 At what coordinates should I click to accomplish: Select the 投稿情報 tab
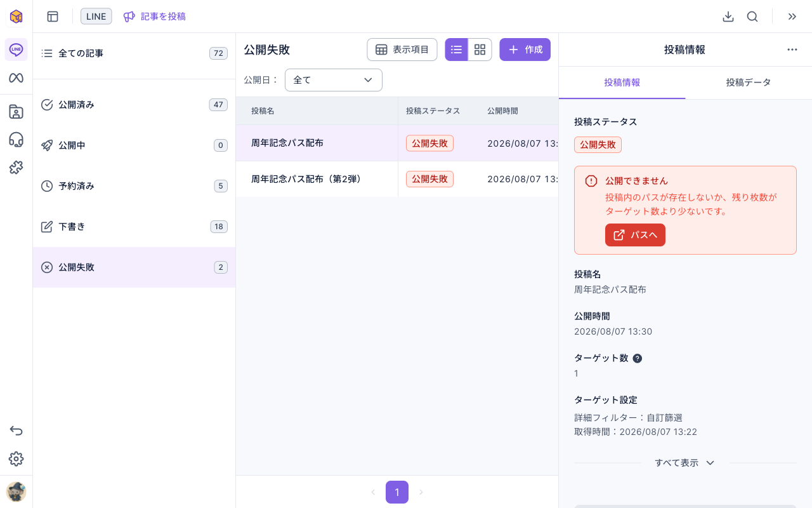pyautogui.click(x=622, y=83)
